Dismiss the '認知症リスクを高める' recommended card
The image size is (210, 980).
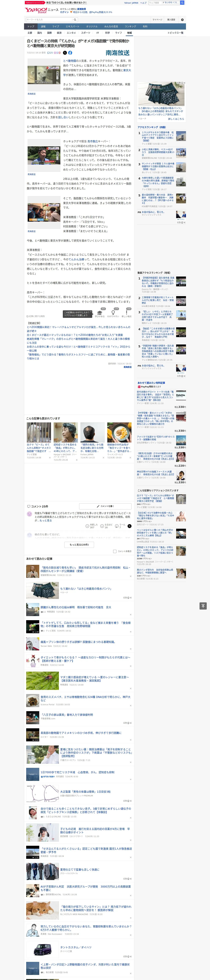click(76, 460)
